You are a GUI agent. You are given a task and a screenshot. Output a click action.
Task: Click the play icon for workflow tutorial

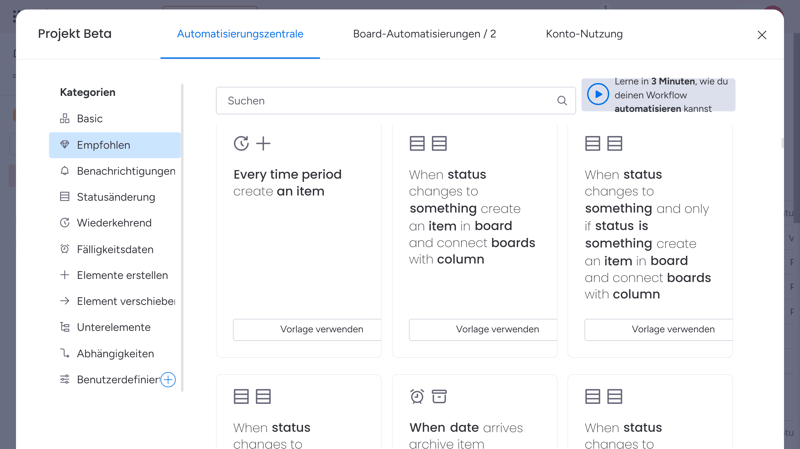click(x=598, y=95)
